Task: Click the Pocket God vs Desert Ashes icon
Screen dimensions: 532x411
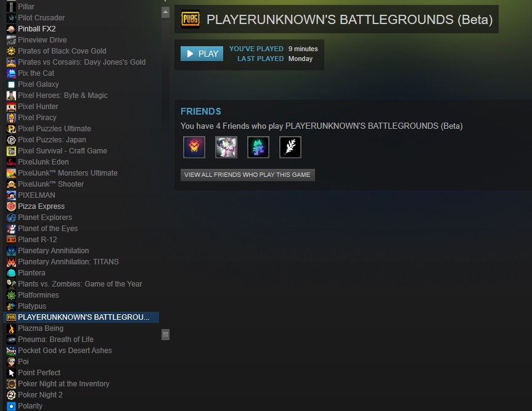Action: [x=11, y=351]
